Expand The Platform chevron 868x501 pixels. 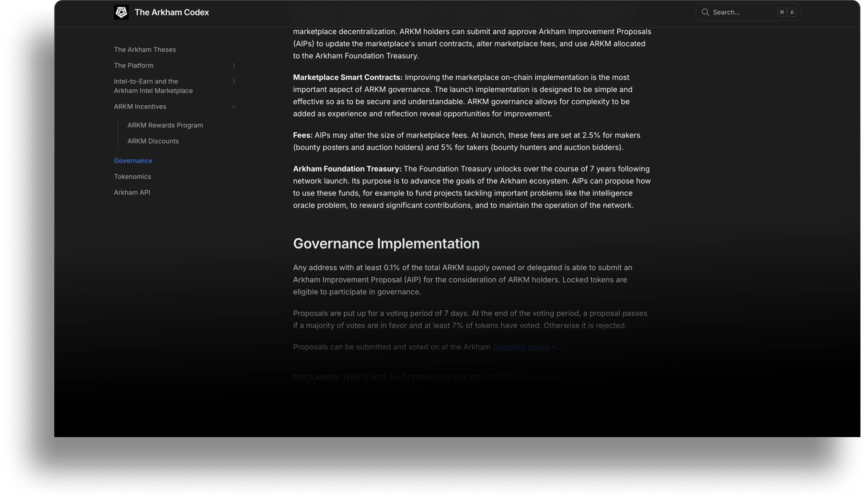click(234, 65)
